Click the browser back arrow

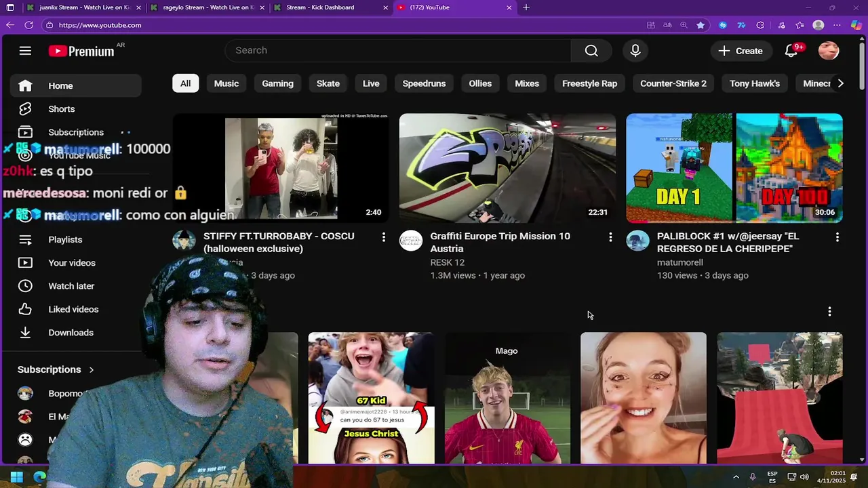coord(9,25)
